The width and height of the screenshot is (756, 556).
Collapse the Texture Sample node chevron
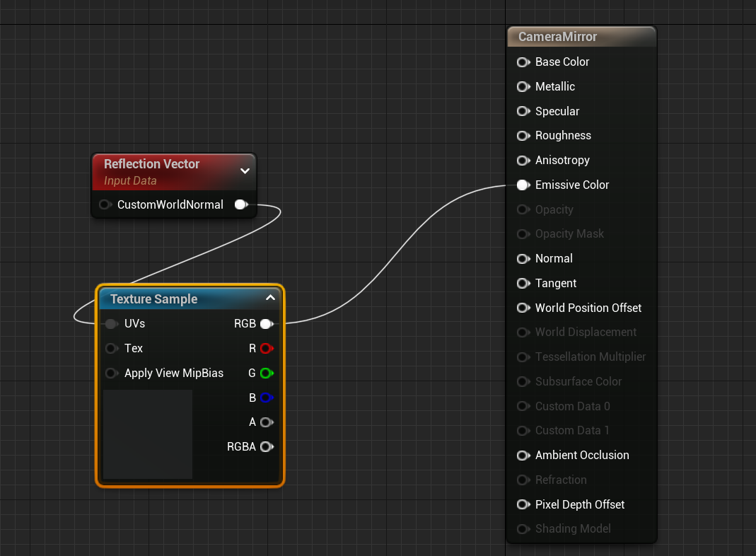270,298
